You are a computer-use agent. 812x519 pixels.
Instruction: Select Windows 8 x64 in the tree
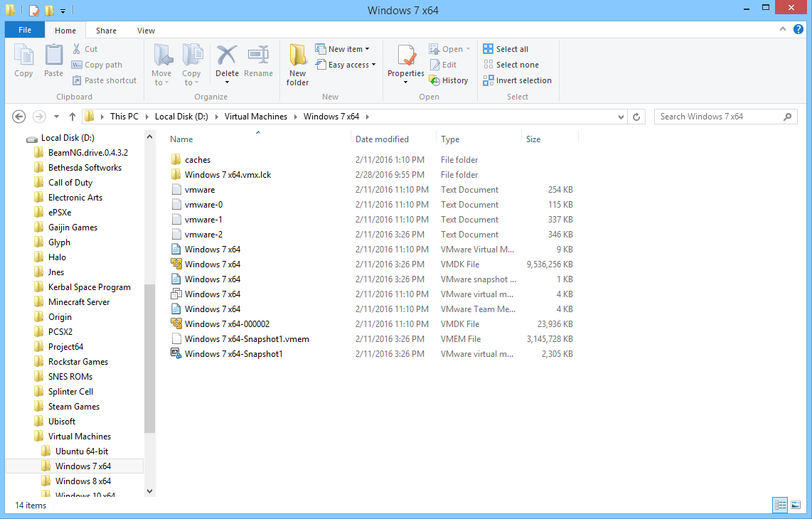click(x=83, y=481)
